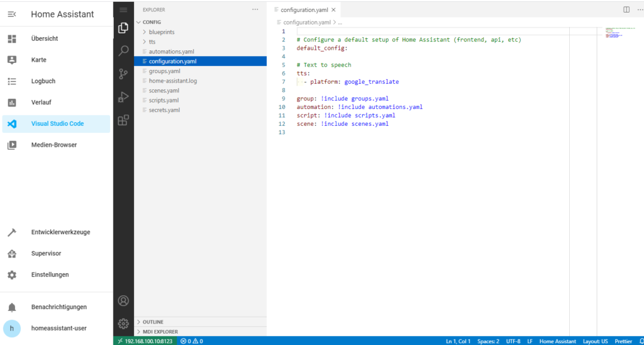This screenshot has height=345, width=644.
Task: Split the editor right
Action: pos(626,9)
